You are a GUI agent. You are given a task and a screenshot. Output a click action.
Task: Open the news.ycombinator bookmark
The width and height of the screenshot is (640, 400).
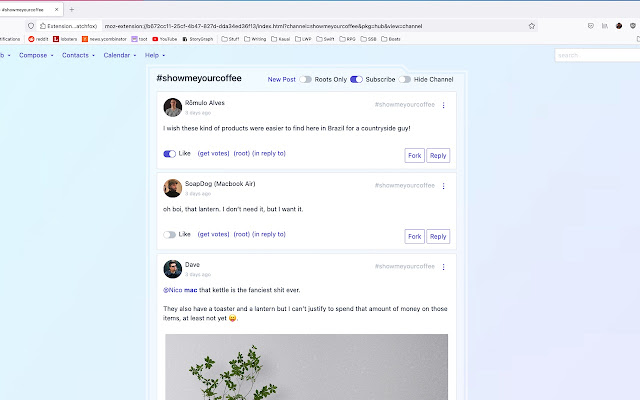(x=104, y=39)
